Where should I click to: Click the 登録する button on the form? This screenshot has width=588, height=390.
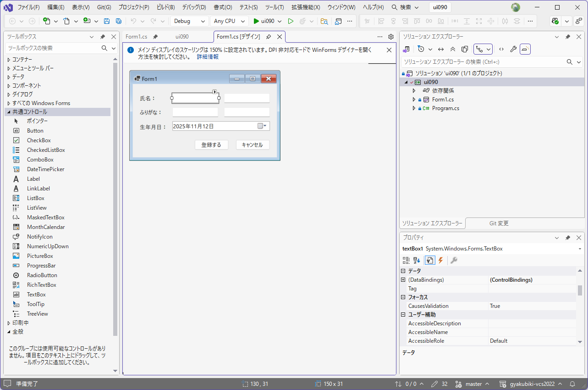tap(211, 145)
